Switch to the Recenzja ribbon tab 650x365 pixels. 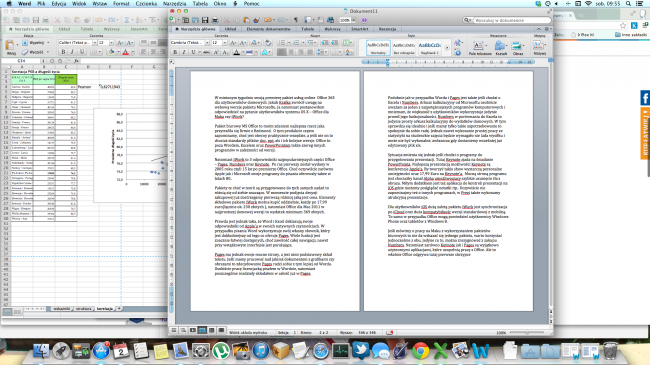tap(387, 29)
